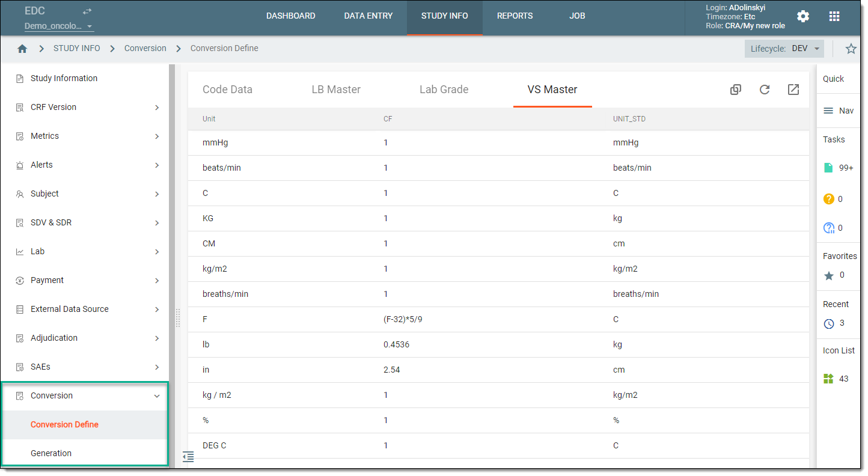868x476 pixels.
Task: Click the Unit column header
Action: click(209, 119)
